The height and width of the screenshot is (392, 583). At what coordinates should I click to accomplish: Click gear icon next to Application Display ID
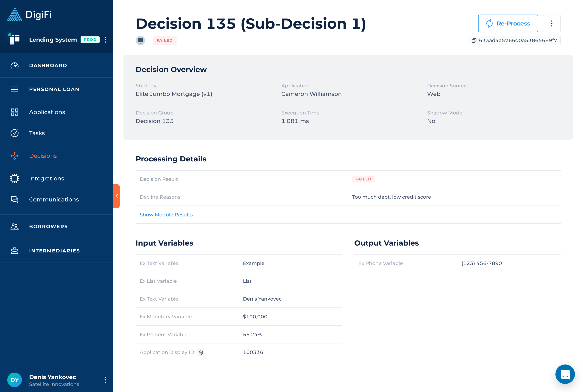(x=201, y=352)
